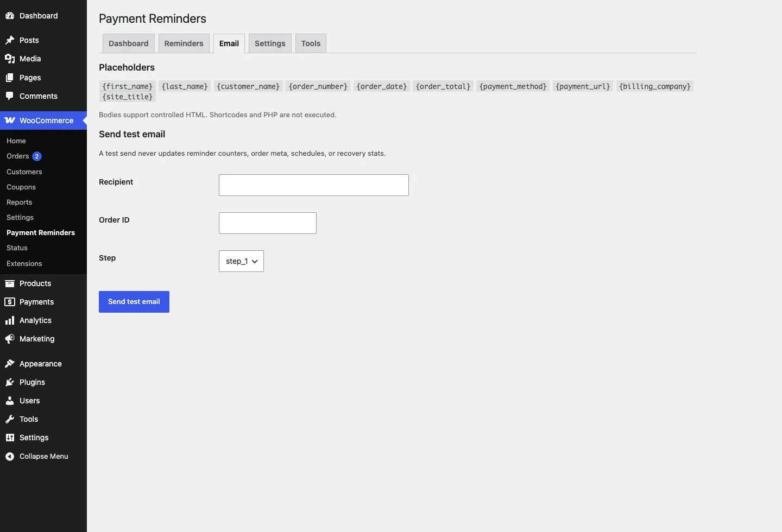Click the {site_title} placeholder tag
Image resolution: width=782 pixels, height=532 pixels.
point(128,97)
